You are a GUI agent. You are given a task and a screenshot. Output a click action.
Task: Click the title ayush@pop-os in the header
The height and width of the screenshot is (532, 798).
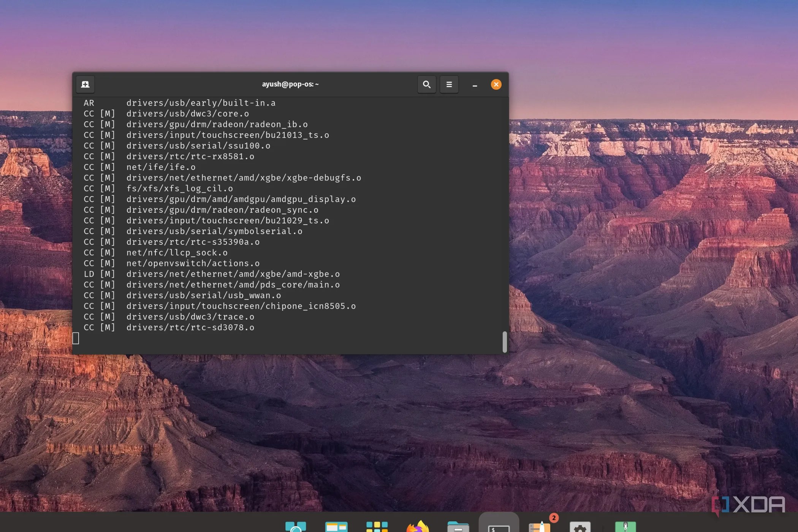click(290, 84)
